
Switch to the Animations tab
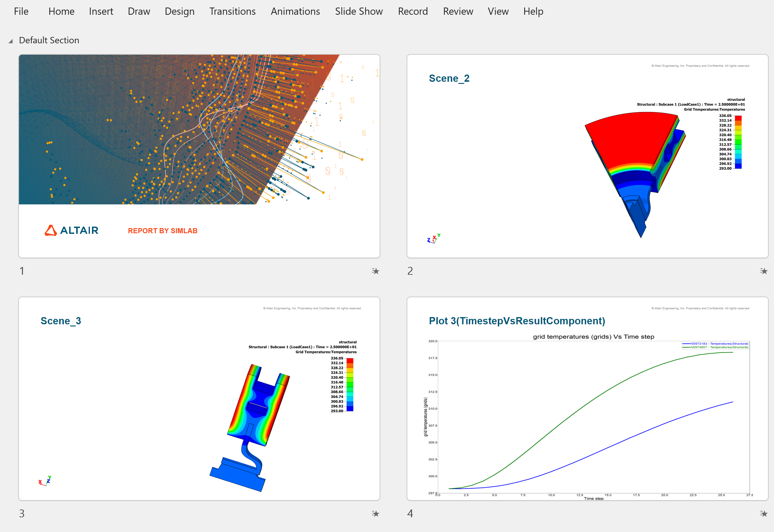[295, 11]
